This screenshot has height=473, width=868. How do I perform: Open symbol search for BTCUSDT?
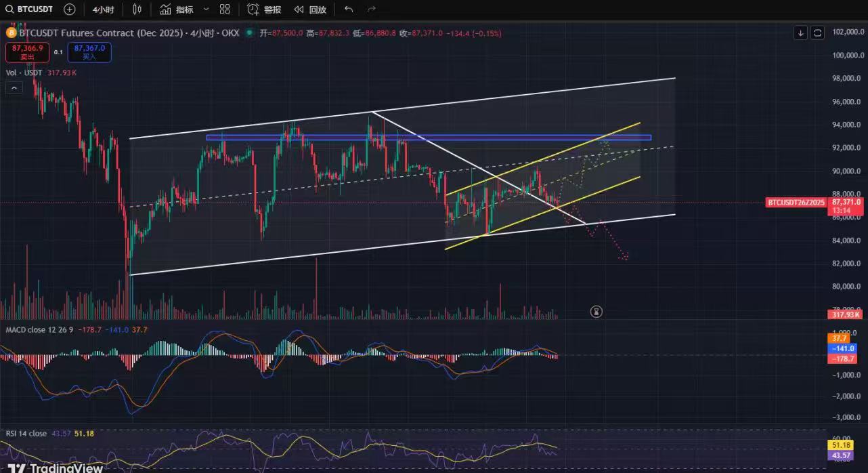30,9
